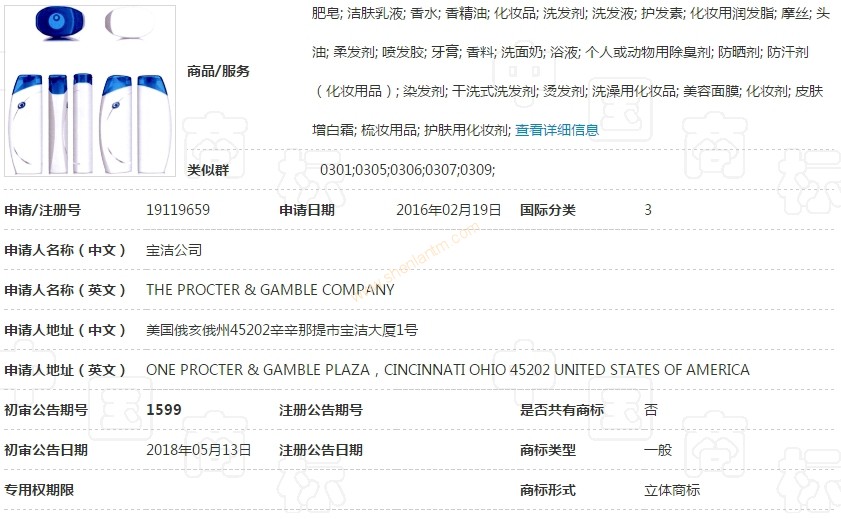Select goods line starting with （化妆用品）; 染发剂
This screenshot has width=841, height=519.
(567, 91)
